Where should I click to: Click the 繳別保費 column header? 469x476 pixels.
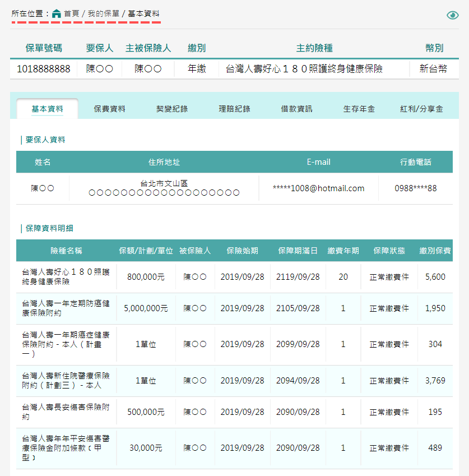coord(435,251)
